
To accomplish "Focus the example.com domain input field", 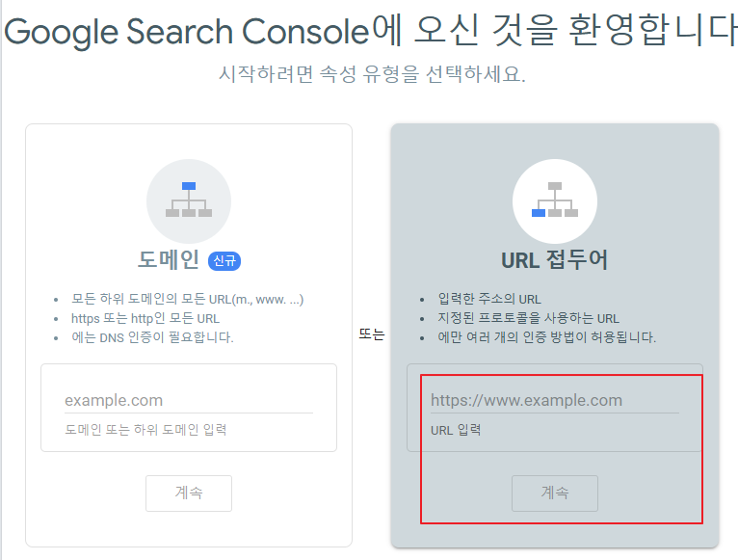I will click(189, 401).
